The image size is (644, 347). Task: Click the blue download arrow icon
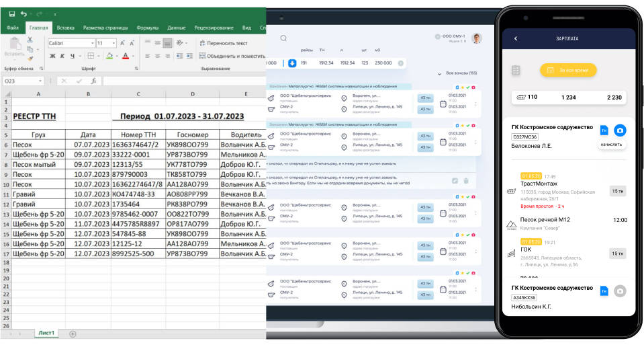pyautogui.click(x=292, y=63)
